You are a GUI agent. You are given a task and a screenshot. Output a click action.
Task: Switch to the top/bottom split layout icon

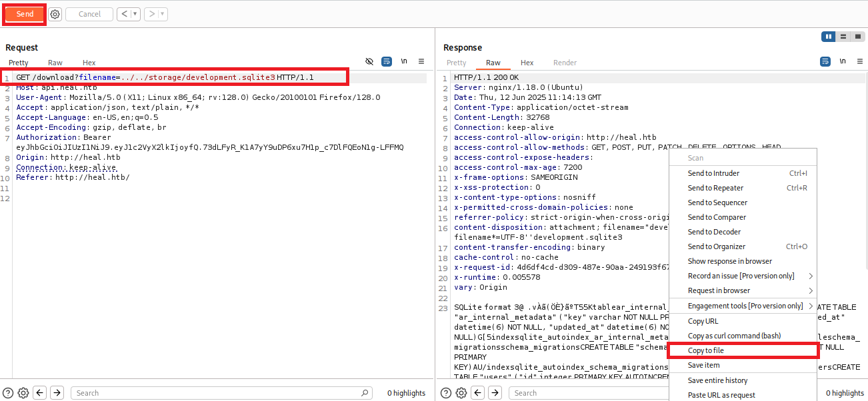(x=843, y=37)
